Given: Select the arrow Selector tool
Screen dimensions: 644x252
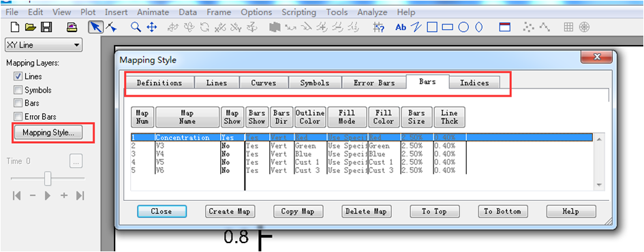Looking at the screenshot, I should coord(95,27).
